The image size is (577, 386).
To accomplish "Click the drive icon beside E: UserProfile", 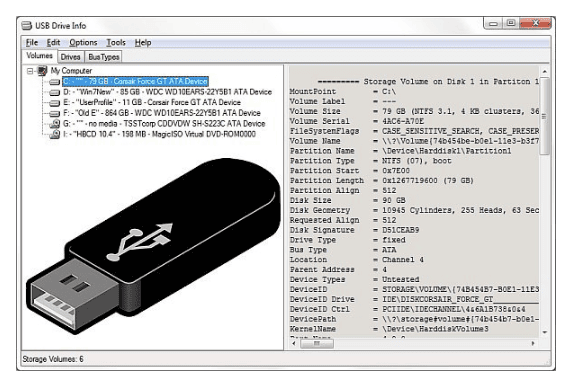I will click(x=54, y=103).
